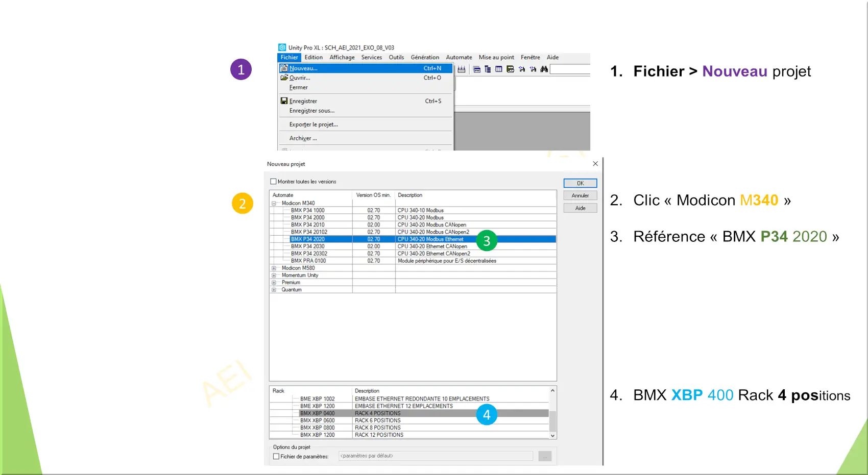Expand the Quantum tree node
The width and height of the screenshot is (868, 475).
tap(274, 290)
